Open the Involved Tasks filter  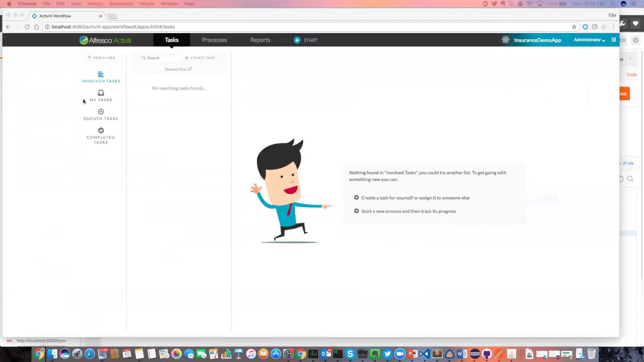(x=101, y=77)
